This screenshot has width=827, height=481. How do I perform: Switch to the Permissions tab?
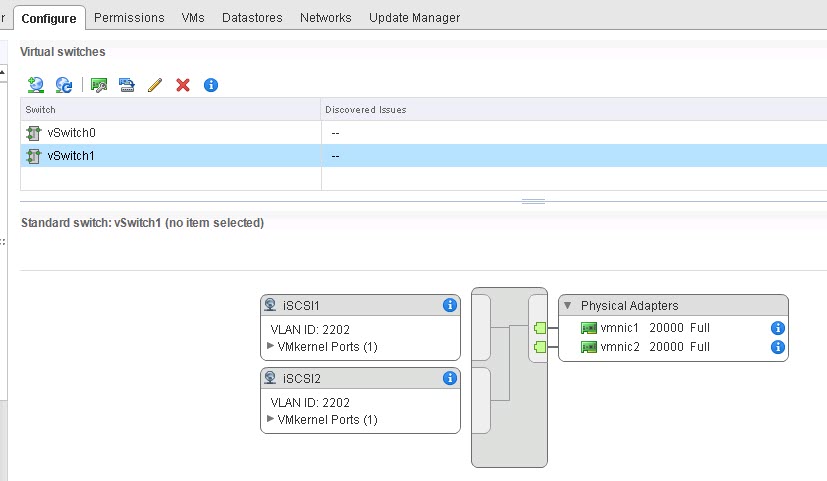(129, 17)
